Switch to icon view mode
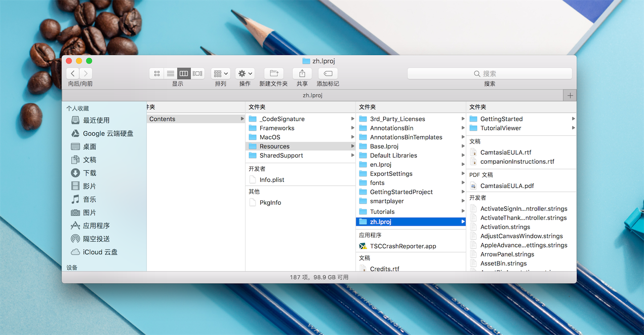 pyautogui.click(x=157, y=73)
